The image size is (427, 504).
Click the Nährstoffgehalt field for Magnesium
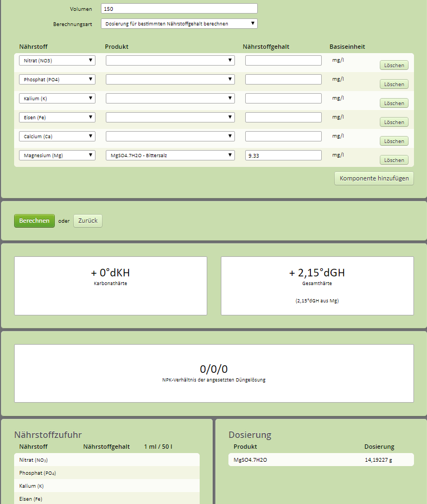283,156
